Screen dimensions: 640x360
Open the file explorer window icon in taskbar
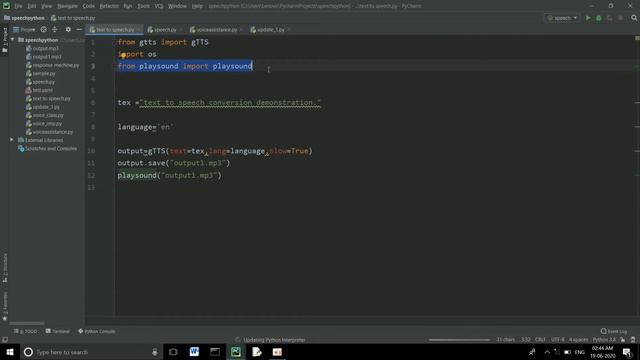[215, 352]
